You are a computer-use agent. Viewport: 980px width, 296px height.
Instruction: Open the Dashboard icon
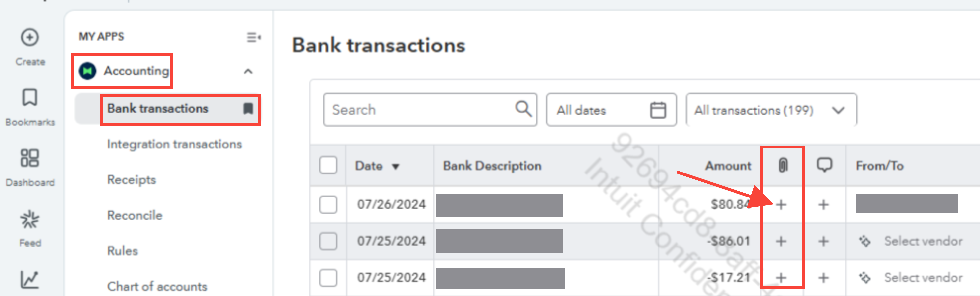[30, 158]
